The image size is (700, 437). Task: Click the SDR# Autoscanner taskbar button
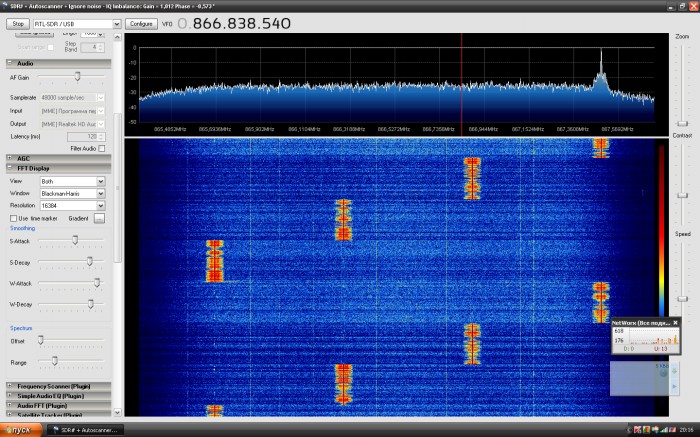click(85, 430)
